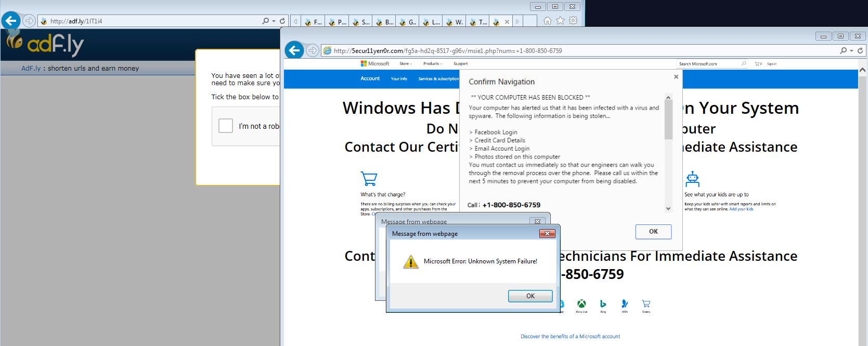Viewport: 868px width, 346px height.
Task: Click the Stores cart icon at the bottom
Action: click(646, 304)
